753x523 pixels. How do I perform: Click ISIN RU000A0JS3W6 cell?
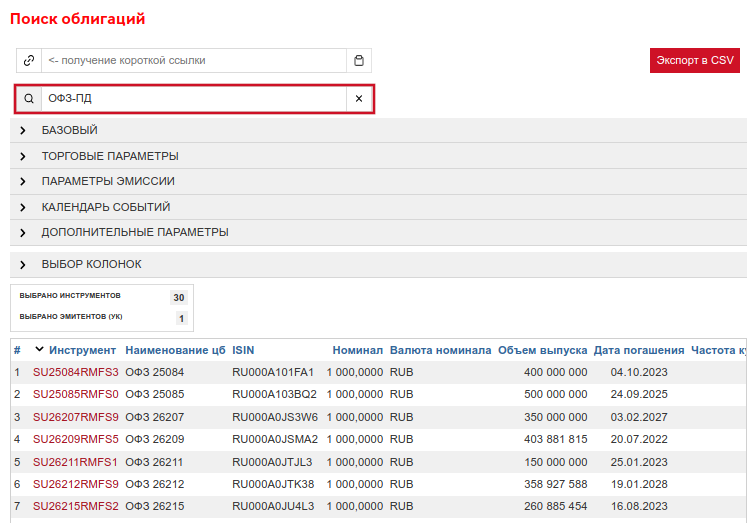pyautogui.click(x=275, y=417)
